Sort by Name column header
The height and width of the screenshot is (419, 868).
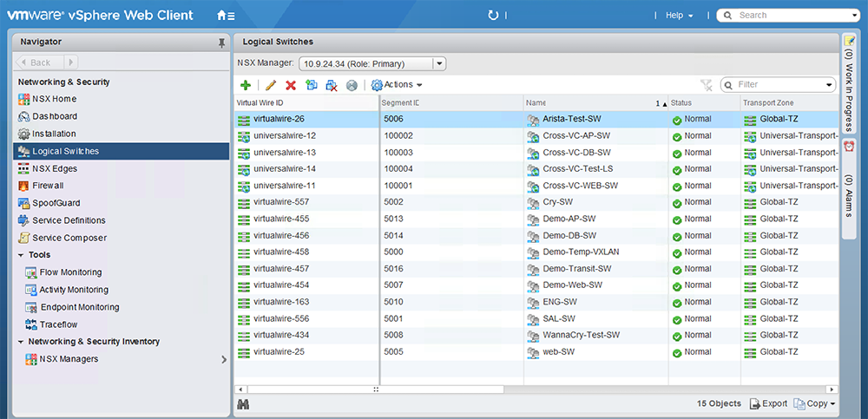pos(596,103)
